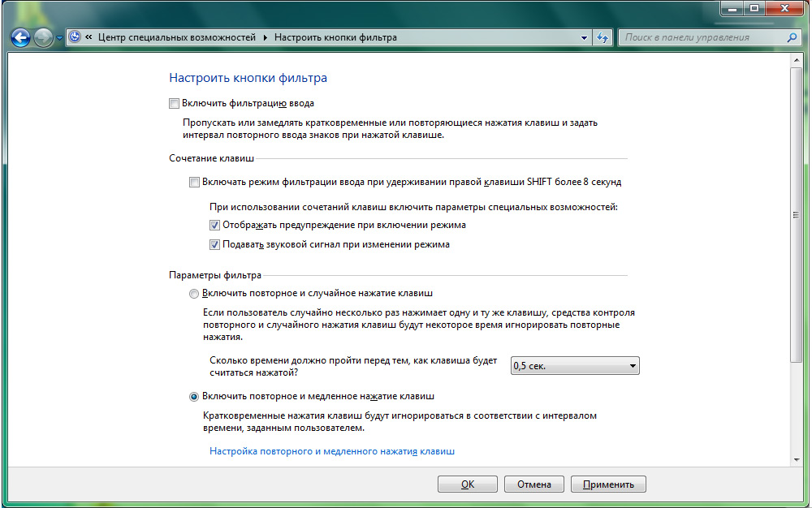Click the OK button
The height and width of the screenshot is (508, 812).
468,484
